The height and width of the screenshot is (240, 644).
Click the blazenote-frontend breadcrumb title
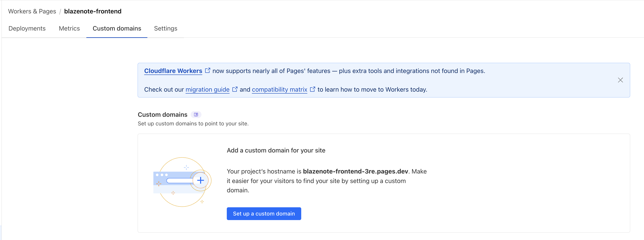click(93, 11)
